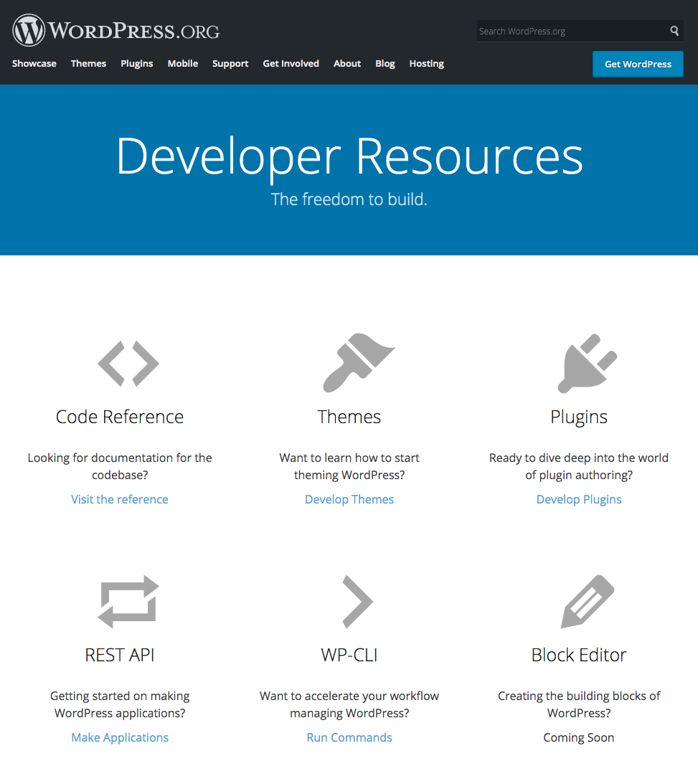Follow the Develop Themes link
Screen dimensions: 698x784
pyautogui.click(x=349, y=499)
